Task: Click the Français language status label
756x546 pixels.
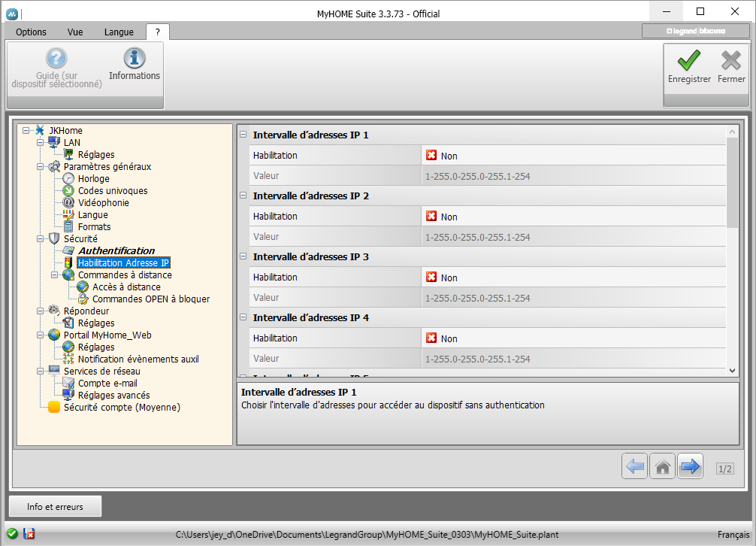Action: (x=733, y=535)
